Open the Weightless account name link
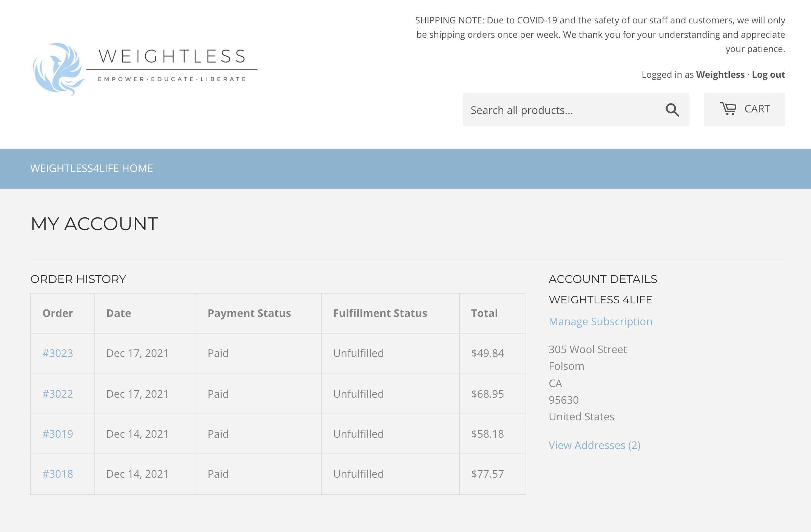Image resolution: width=811 pixels, height=532 pixels. click(x=720, y=75)
